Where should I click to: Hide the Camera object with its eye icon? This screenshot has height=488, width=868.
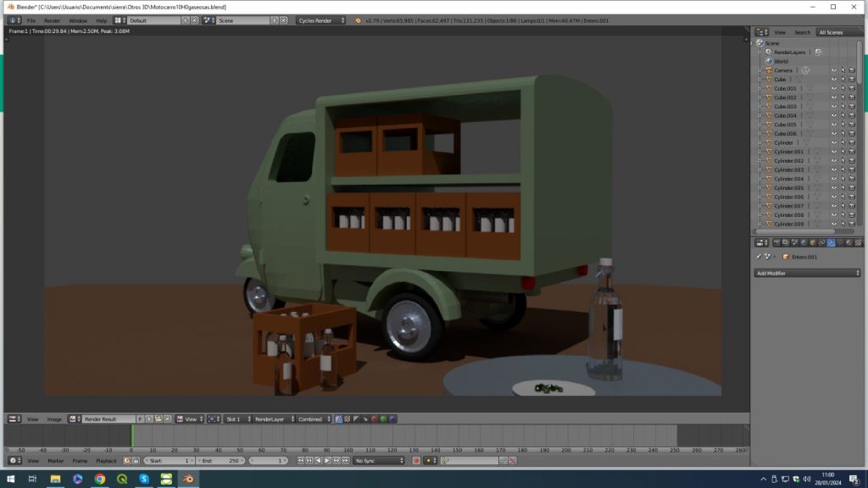pyautogui.click(x=833, y=70)
